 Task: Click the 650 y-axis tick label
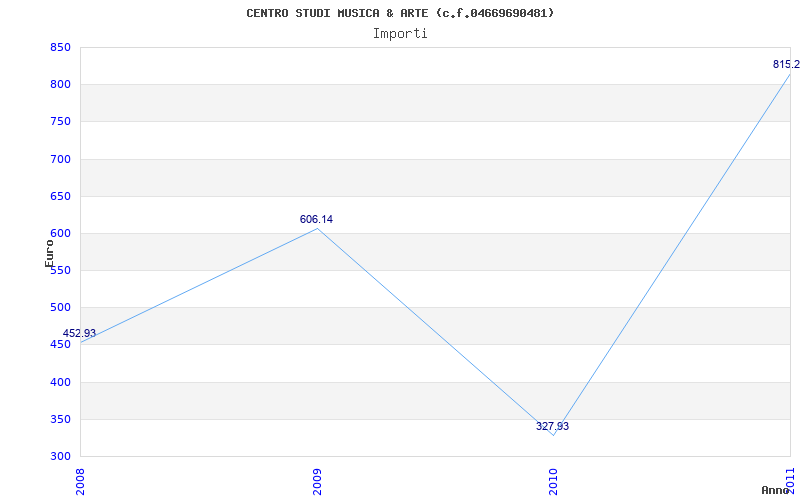60,196
